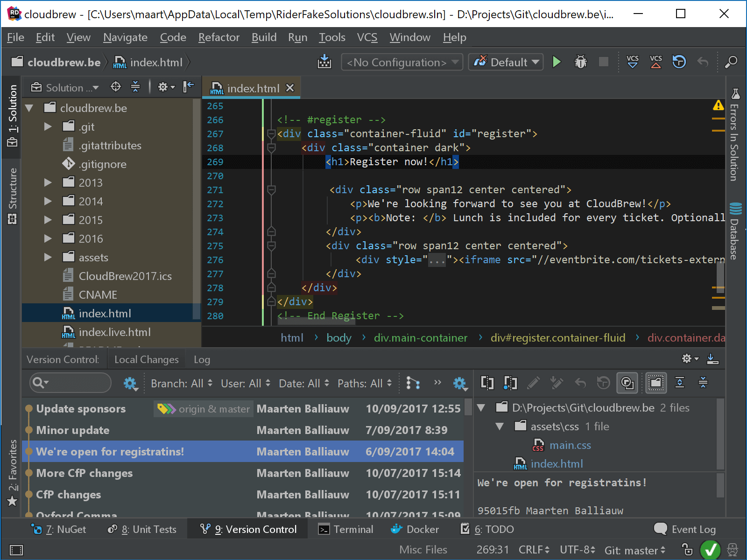Switch to the Local Changes tab
Image resolution: width=747 pixels, height=560 pixels.
tap(147, 359)
